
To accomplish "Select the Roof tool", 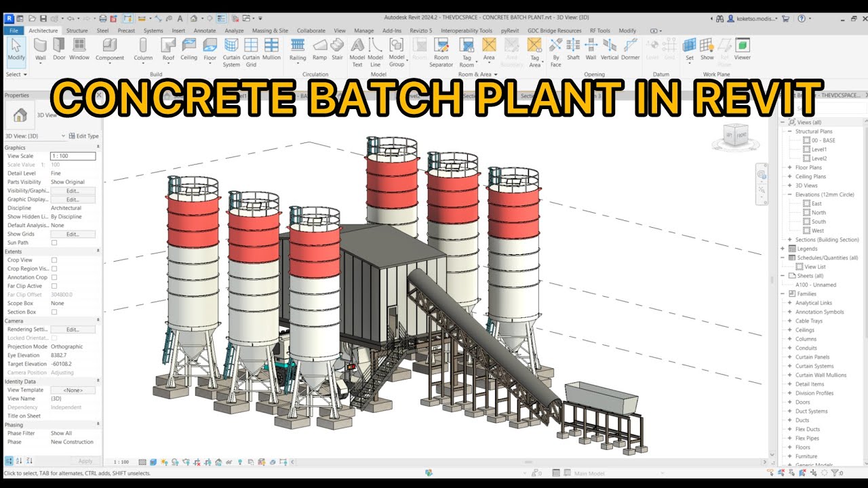I will [168, 49].
